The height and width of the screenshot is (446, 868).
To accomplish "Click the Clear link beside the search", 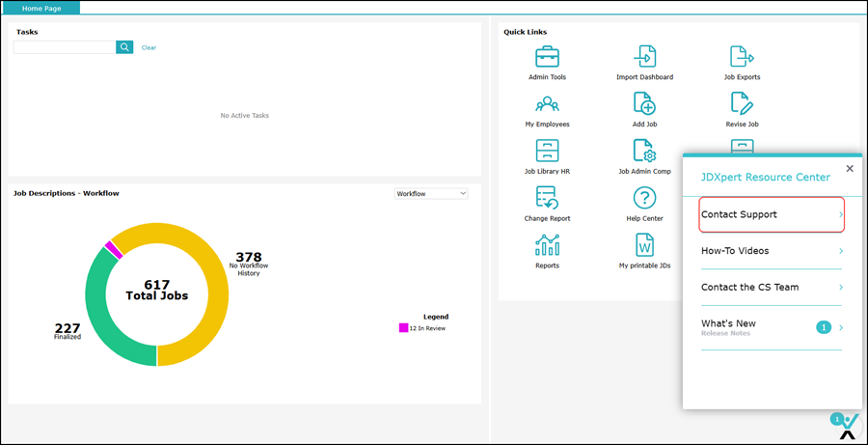I will point(149,47).
